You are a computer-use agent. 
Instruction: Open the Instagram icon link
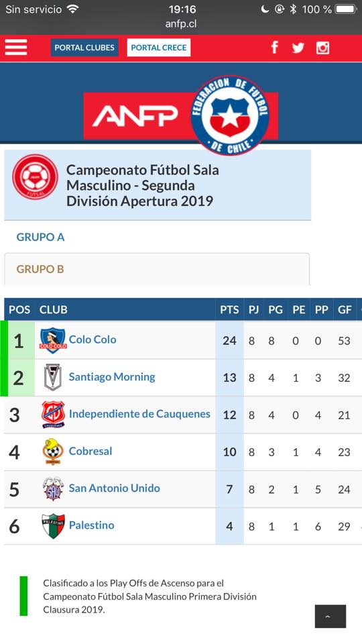pos(322,48)
